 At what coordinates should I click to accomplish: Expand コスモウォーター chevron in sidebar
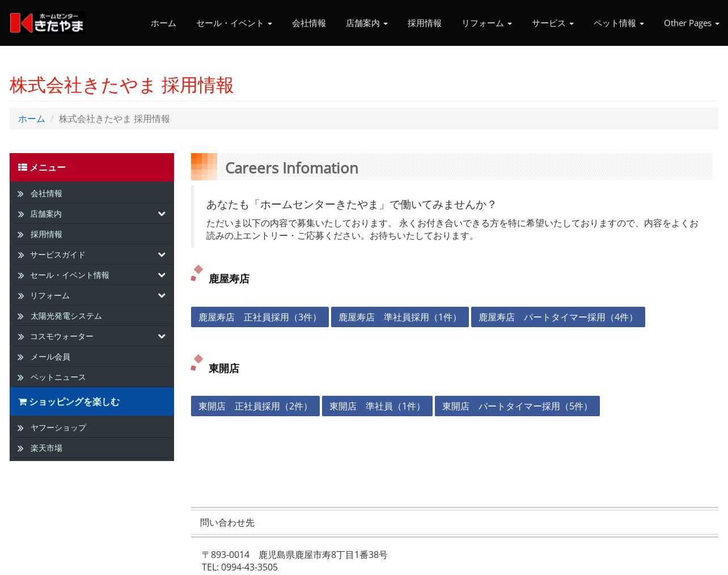[x=162, y=336]
